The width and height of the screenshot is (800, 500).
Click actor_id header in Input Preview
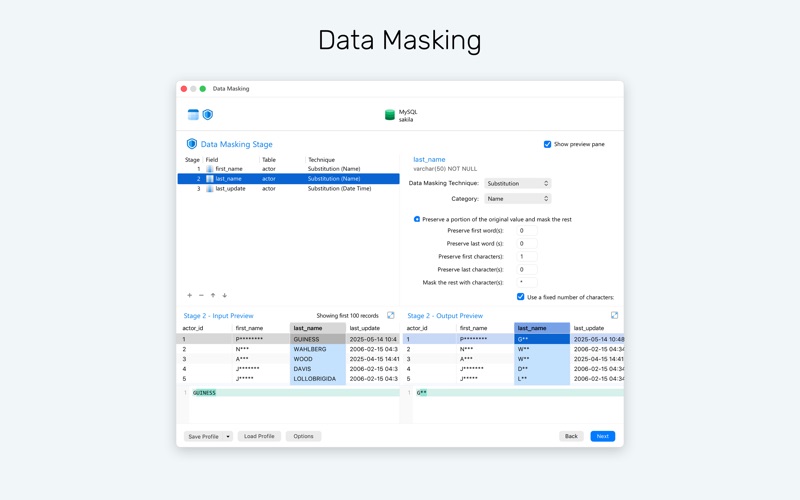point(193,328)
